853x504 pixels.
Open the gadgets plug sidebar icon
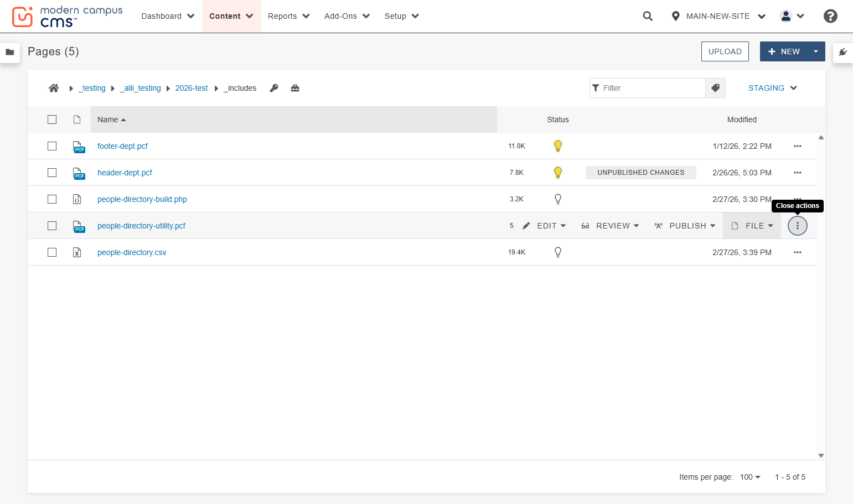843,52
